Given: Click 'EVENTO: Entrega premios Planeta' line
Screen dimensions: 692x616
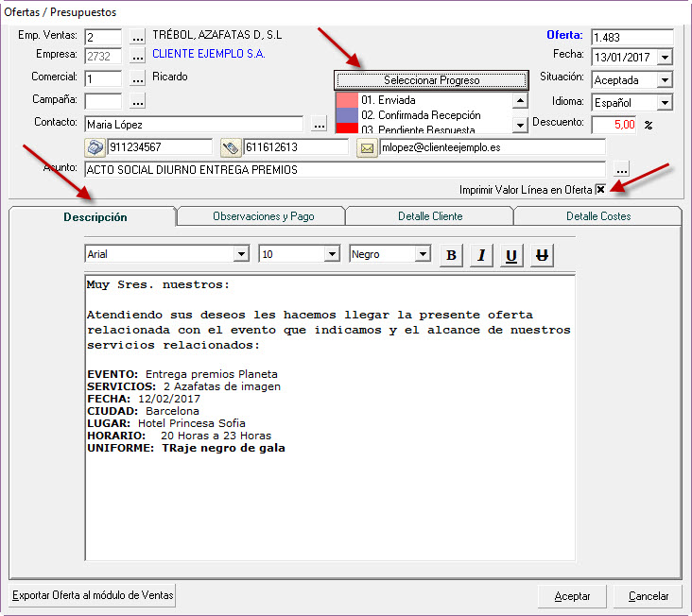Looking at the screenshot, I should [x=182, y=374].
